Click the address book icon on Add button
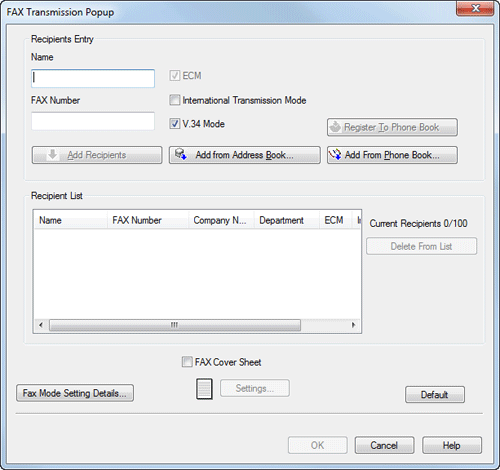500x470 pixels. pos(181,154)
